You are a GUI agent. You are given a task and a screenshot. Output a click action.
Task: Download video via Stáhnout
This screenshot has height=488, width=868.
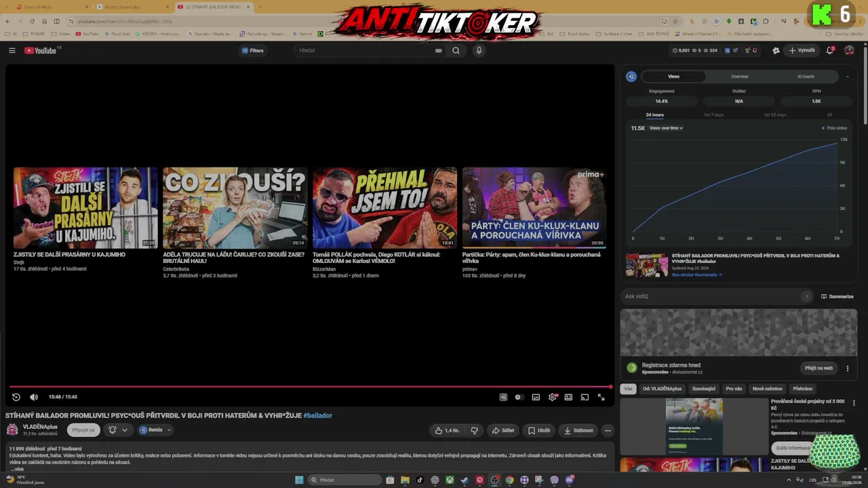point(578,430)
